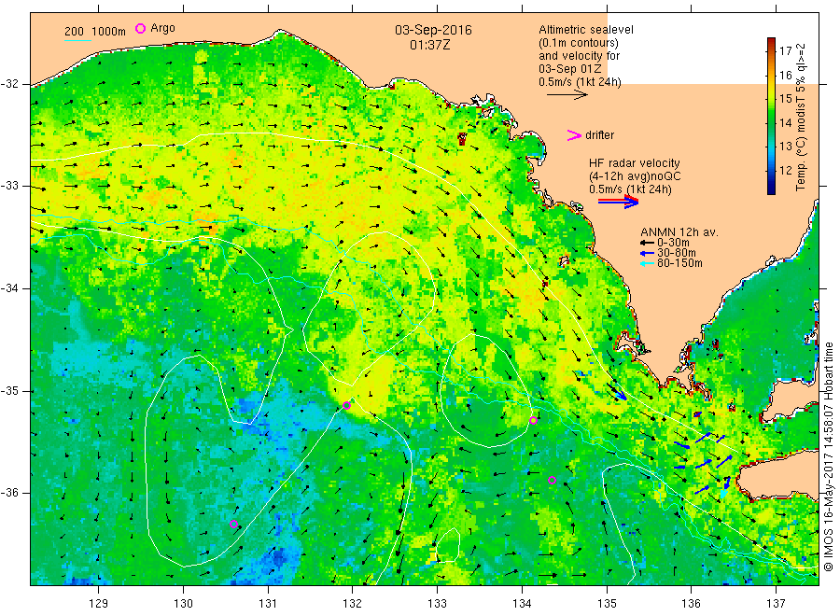The image size is (840, 616).
Task: Click the cyan line under the 200 label
Action: (x=77, y=40)
